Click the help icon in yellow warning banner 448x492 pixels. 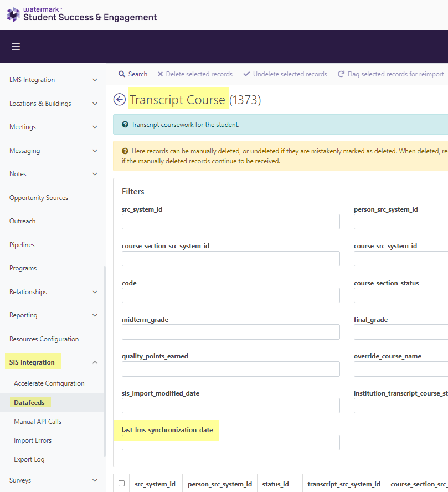pyautogui.click(x=125, y=151)
